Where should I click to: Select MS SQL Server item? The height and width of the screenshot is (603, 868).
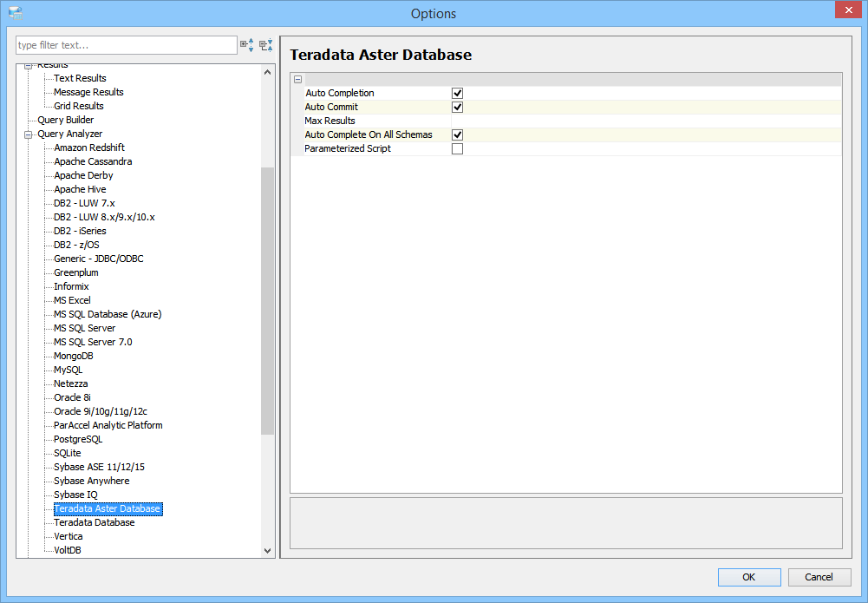(x=85, y=327)
